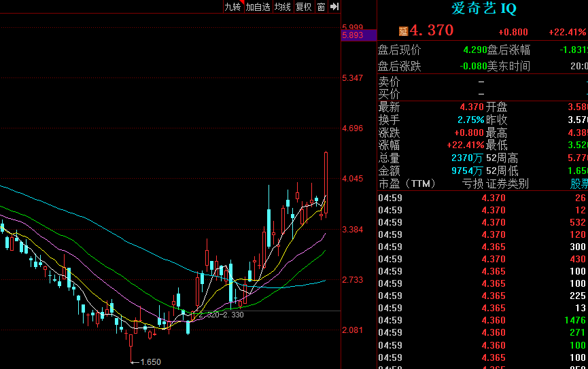This screenshot has height=369, width=588.
Task: Click the 市盈 (TTM) label
Action: [x=407, y=183]
